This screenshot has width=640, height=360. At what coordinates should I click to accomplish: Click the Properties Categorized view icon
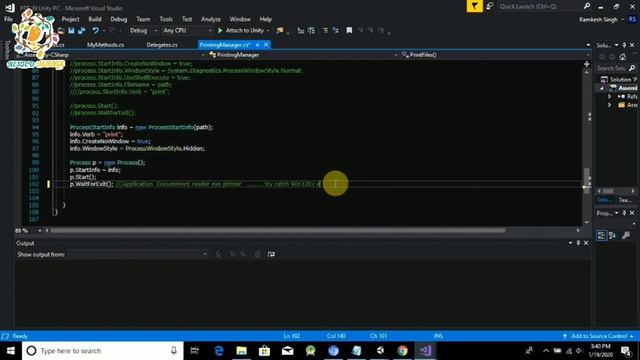point(601,236)
